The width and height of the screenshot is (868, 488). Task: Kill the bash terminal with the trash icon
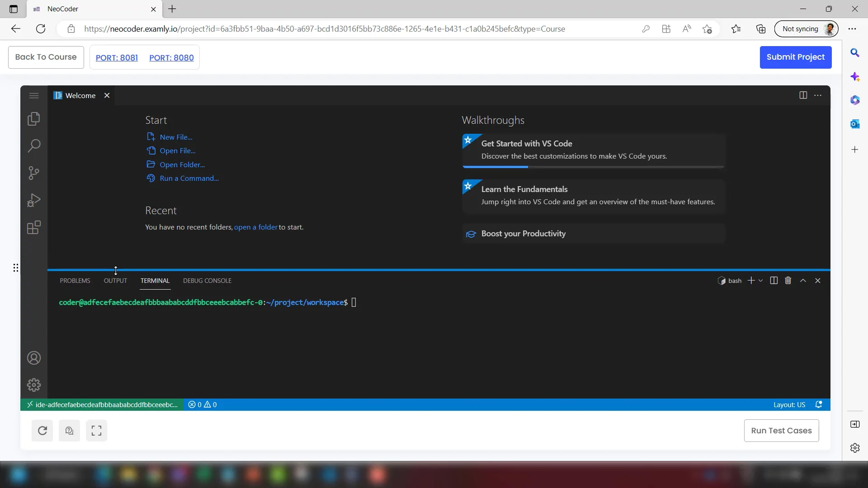pos(788,280)
